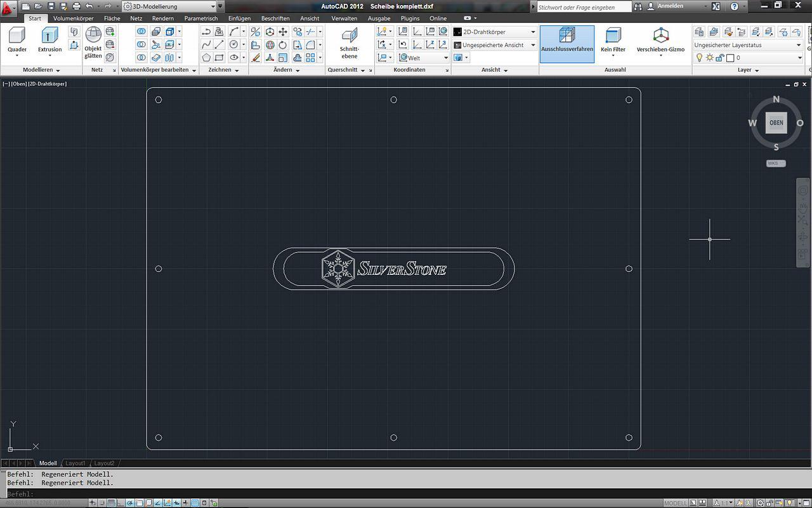
Task: Click the search field Stichwort oder Frage eingeben
Action: click(x=584, y=7)
